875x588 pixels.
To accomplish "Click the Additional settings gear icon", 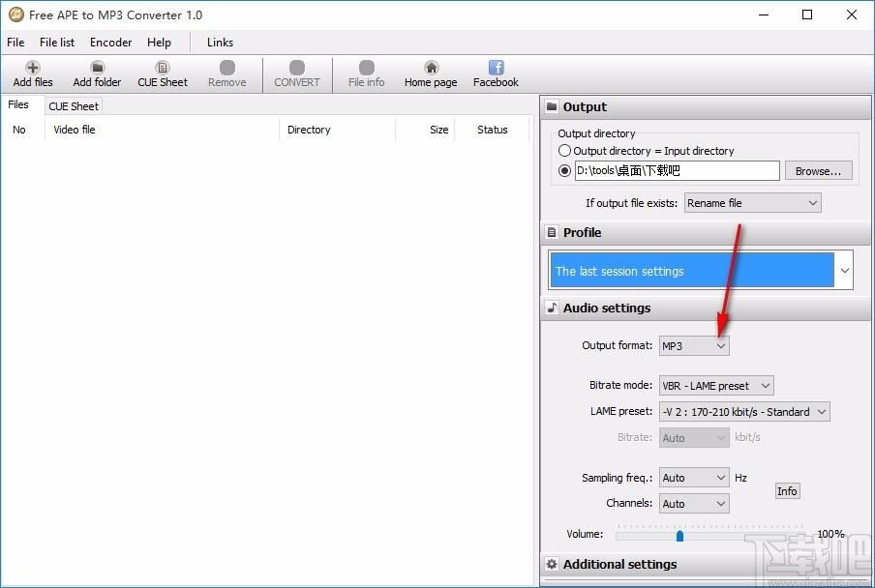I will pyautogui.click(x=552, y=564).
